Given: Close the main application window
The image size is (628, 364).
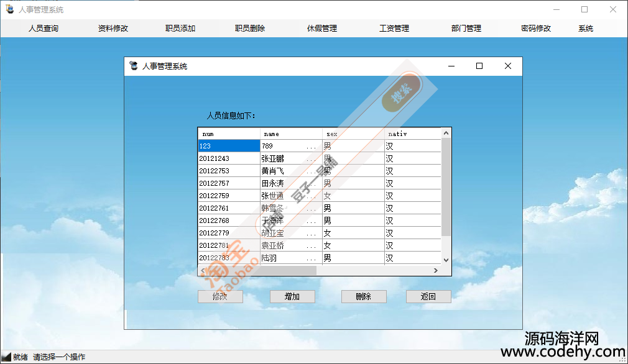Looking at the screenshot, I should pos(613,9).
